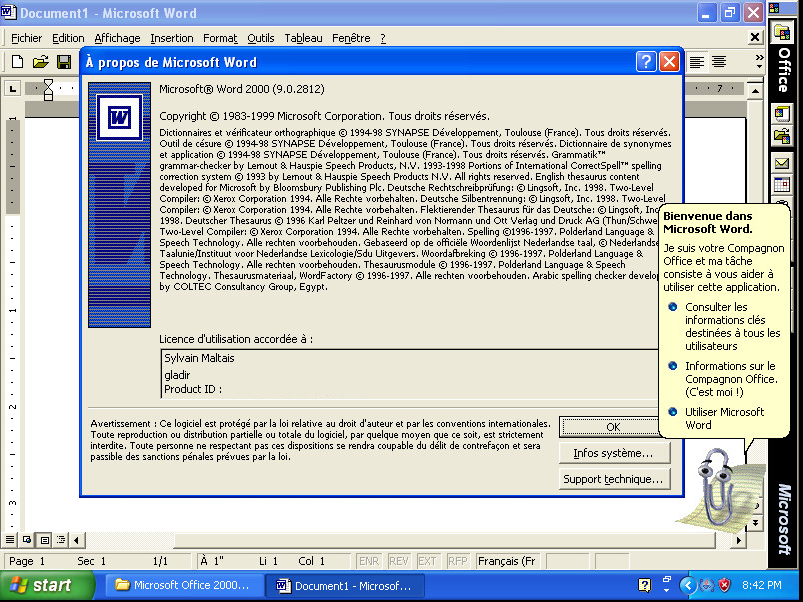Select the align left toolbar icon

[696, 62]
